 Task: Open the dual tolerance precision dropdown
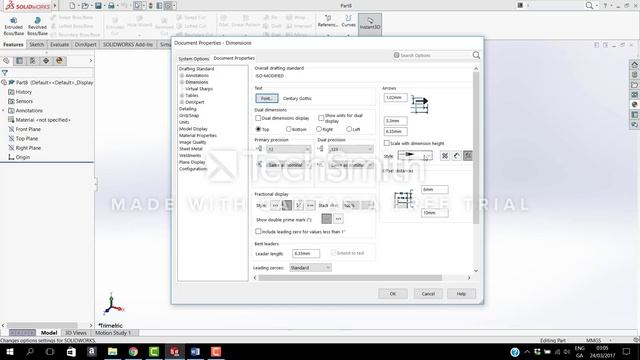[x=351, y=165]
